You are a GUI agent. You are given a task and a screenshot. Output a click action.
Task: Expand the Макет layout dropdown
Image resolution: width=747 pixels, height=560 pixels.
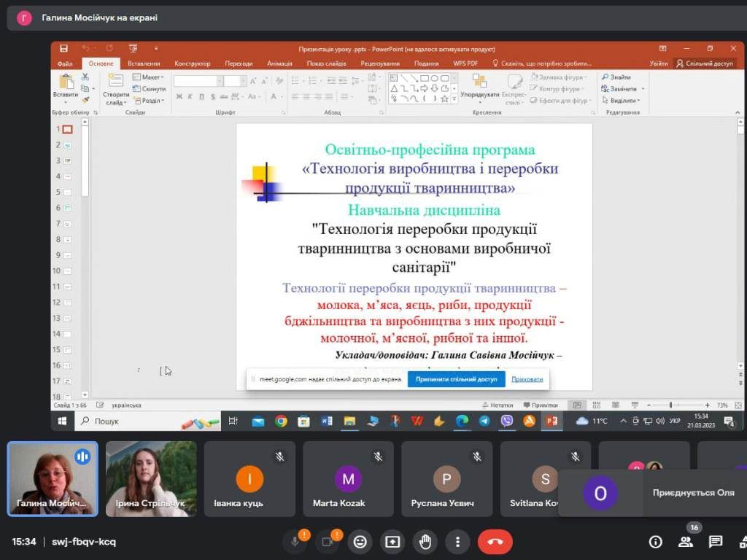[150, 77]
